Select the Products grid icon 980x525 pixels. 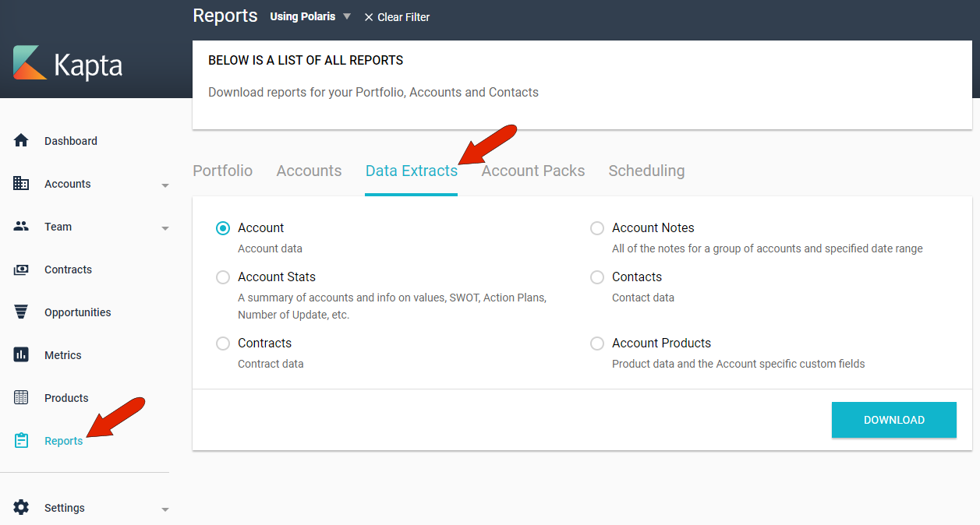pyautogui.click(x=21, y=397)
